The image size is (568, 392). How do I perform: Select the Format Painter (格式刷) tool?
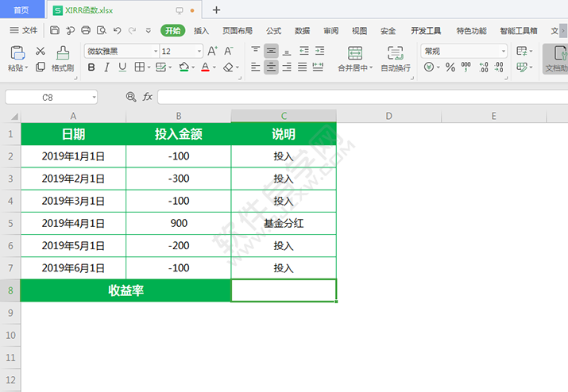pos(63,58)
